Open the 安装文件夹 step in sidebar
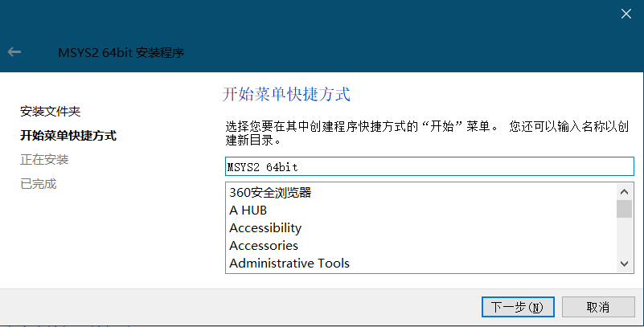Viewport: 644px width, 327px height. point(50,111)
